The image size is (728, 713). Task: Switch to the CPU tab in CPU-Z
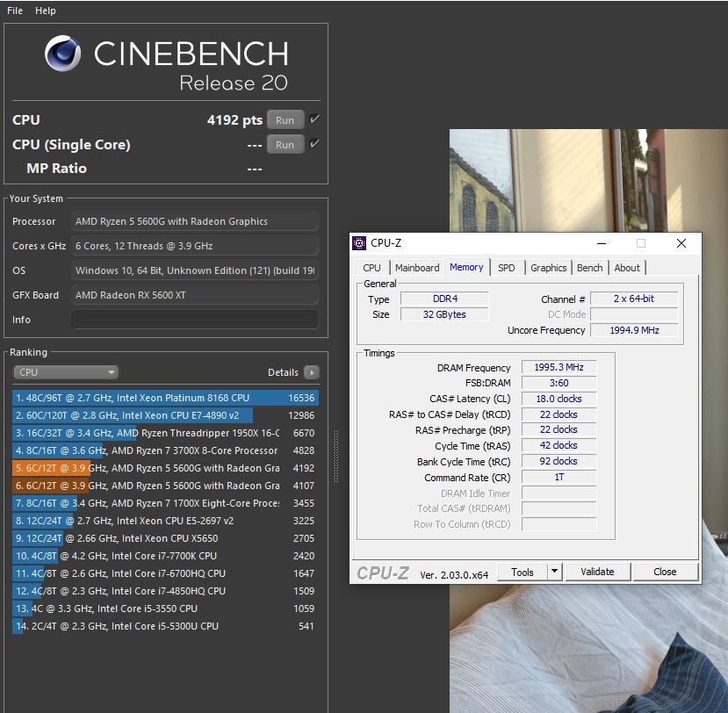click(x=371, y=268)
